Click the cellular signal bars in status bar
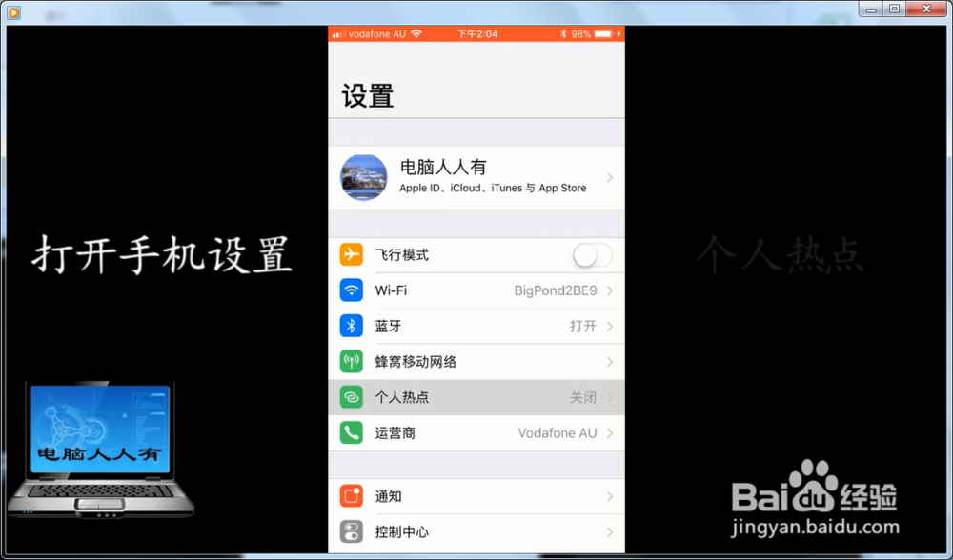The height and width of the screenshot is (560, 953). [339, 34]
